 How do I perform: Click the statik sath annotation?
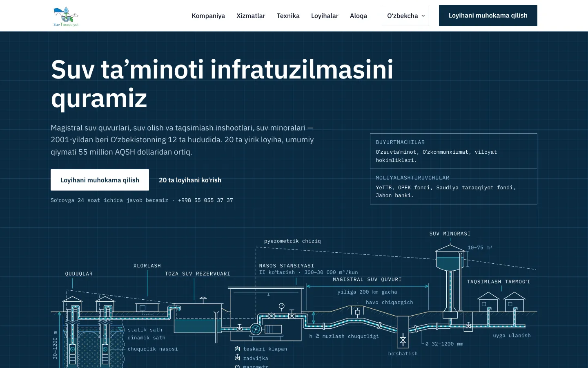pyautogui.click(x=145, y=330)
